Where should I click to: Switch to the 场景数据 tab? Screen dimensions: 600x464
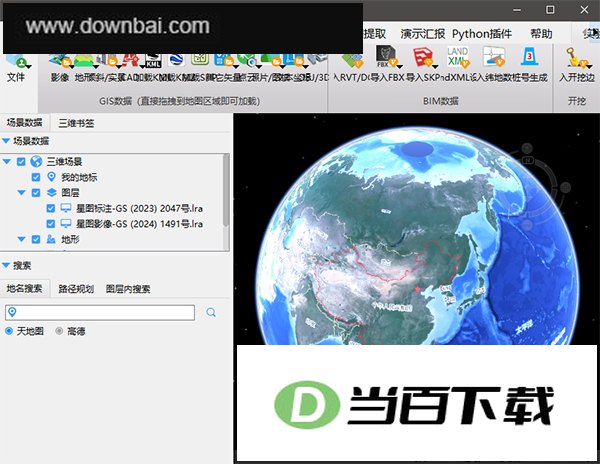point(24,122)
